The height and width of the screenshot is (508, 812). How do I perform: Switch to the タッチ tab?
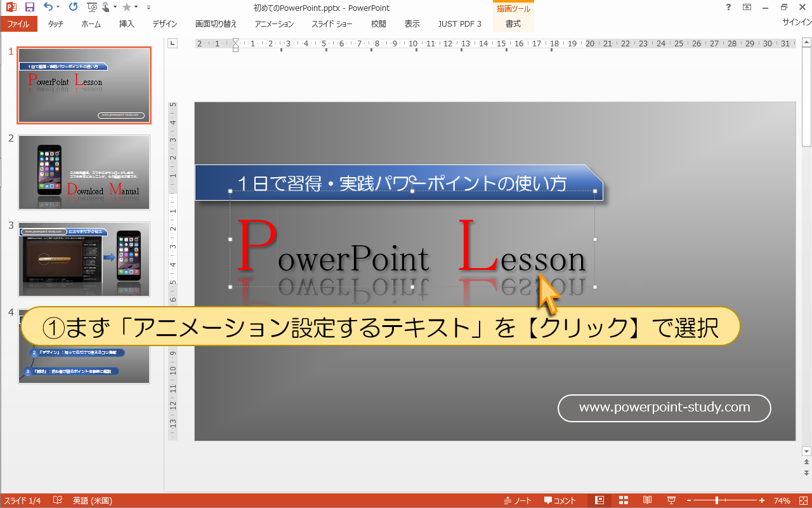coord(56,24)
